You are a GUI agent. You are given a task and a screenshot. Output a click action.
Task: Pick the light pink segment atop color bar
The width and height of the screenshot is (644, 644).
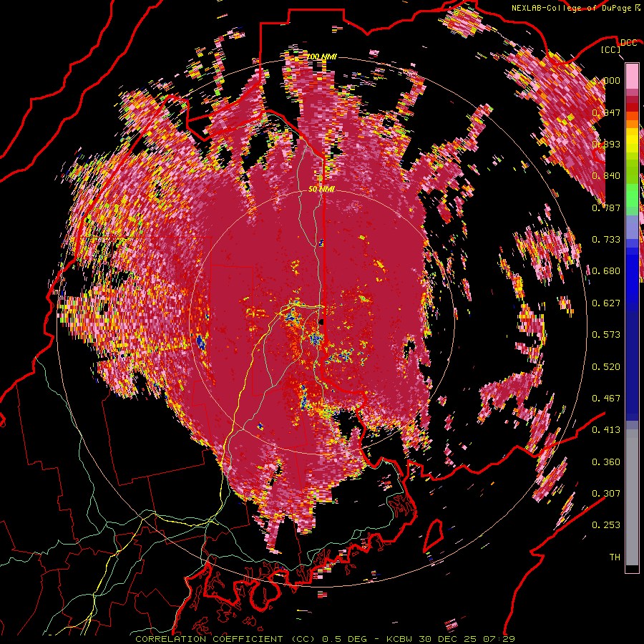[x=632, y=76]
